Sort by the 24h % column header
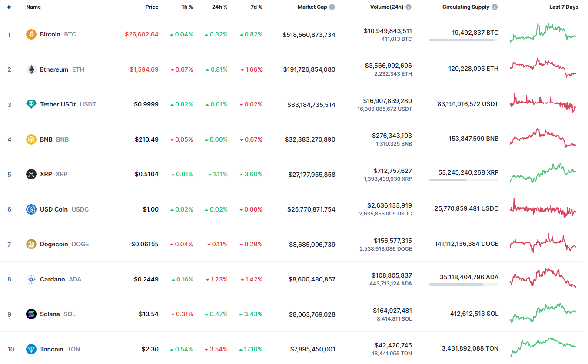 click(219, 7)
